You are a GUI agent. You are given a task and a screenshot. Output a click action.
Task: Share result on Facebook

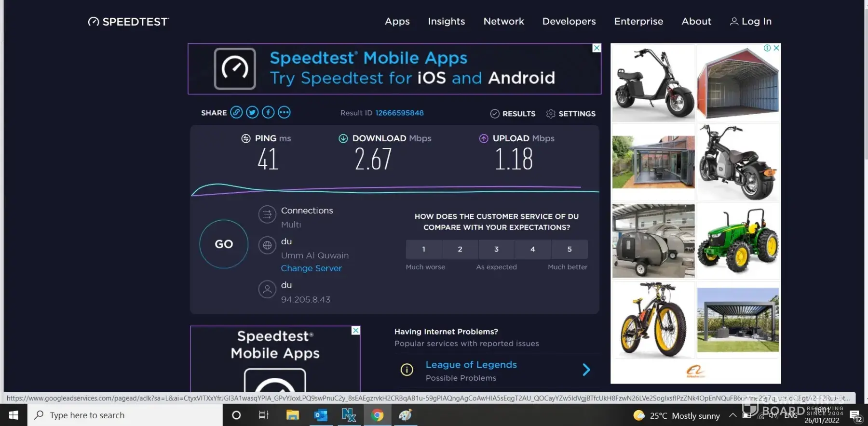[268, 113]
